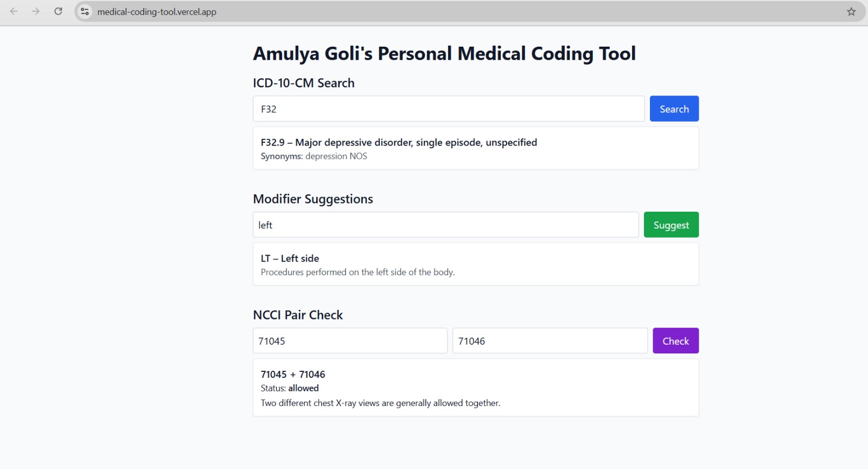This screenshot has height=469, width=868.
Task: Click the Modifier Suggestions section header
Action: tap(313, 199)
